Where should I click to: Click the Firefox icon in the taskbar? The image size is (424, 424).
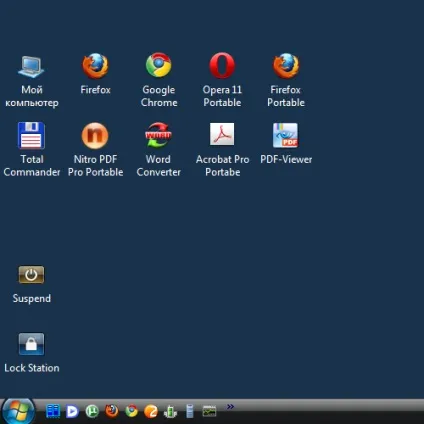(x=112, y=411)
